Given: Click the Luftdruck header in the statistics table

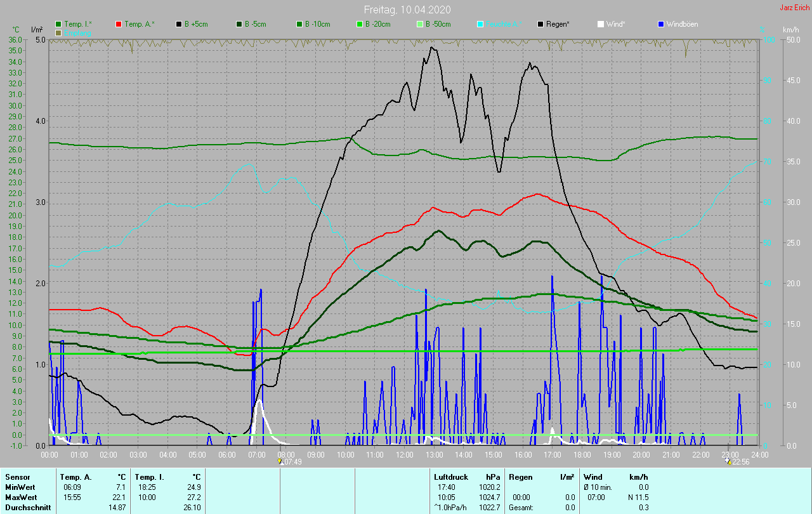Looking at the screenshot, I should pyautogui.click(x=450, y=477).
